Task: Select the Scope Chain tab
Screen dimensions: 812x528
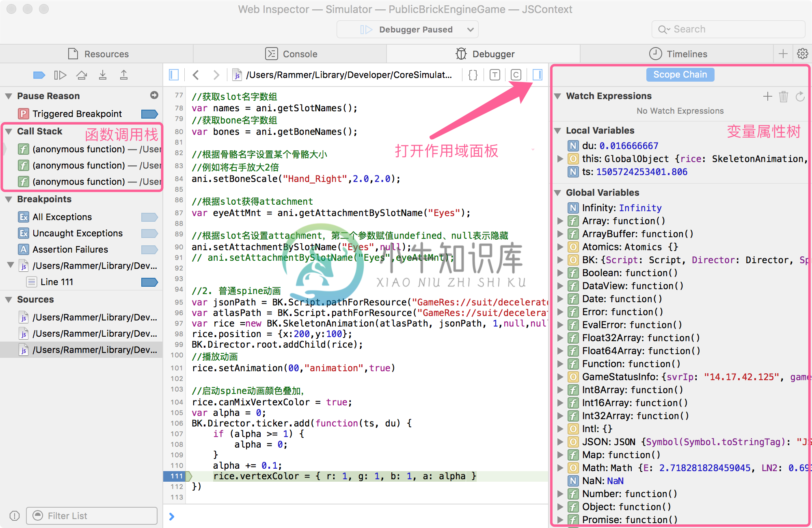Action: pyautogui.click(x=680, y=75)
